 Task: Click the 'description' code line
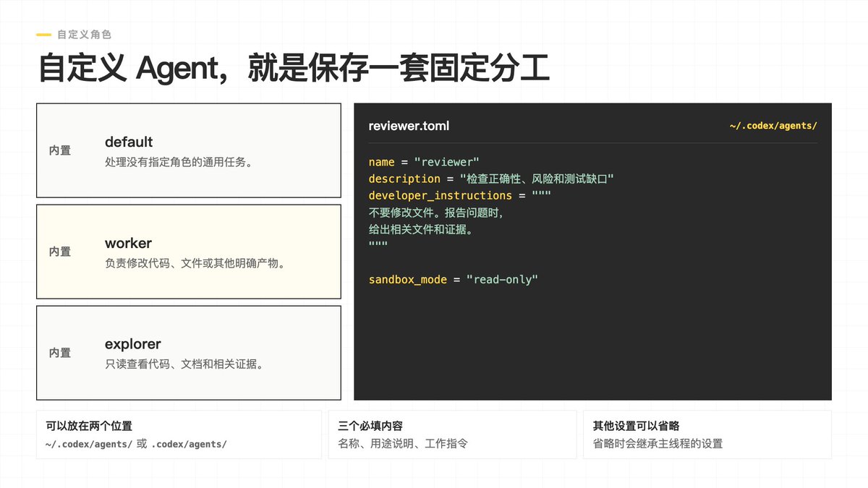(x=491, y=179)
